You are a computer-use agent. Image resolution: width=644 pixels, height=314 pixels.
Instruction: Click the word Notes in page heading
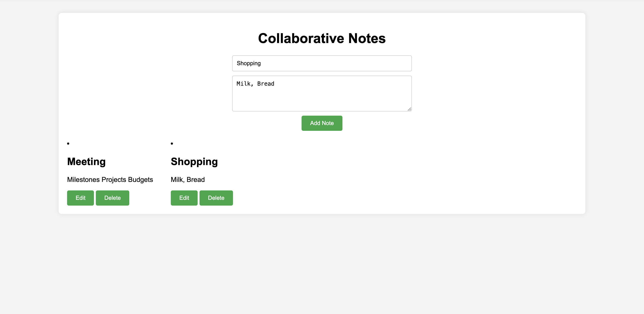[x=367, y=38]
